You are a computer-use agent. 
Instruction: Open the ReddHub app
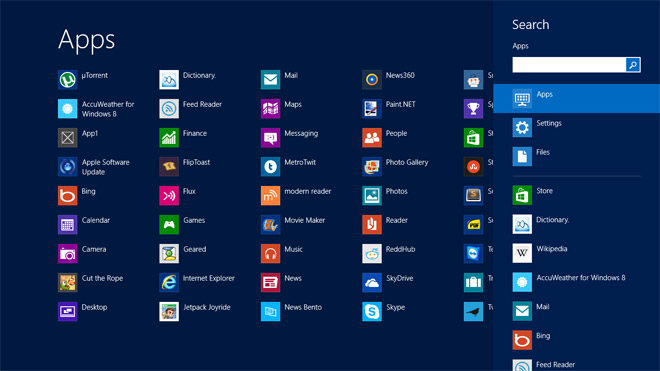tap(372, 254)
